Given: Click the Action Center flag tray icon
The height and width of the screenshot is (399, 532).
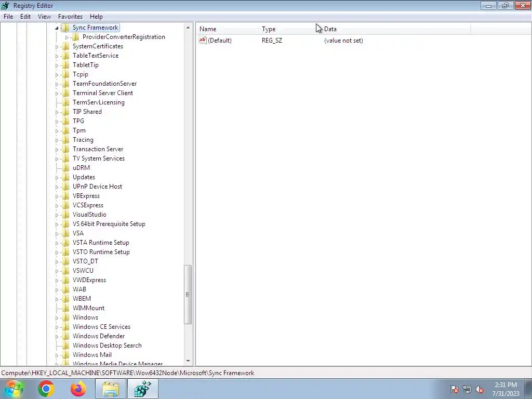Looking at the screenshot, I should (x=455, y=390).
